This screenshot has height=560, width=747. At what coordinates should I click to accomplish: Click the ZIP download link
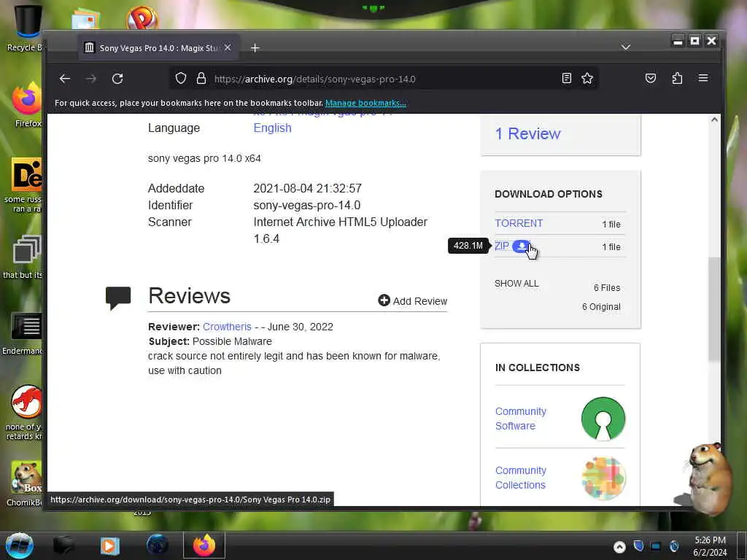pos(502,246)
